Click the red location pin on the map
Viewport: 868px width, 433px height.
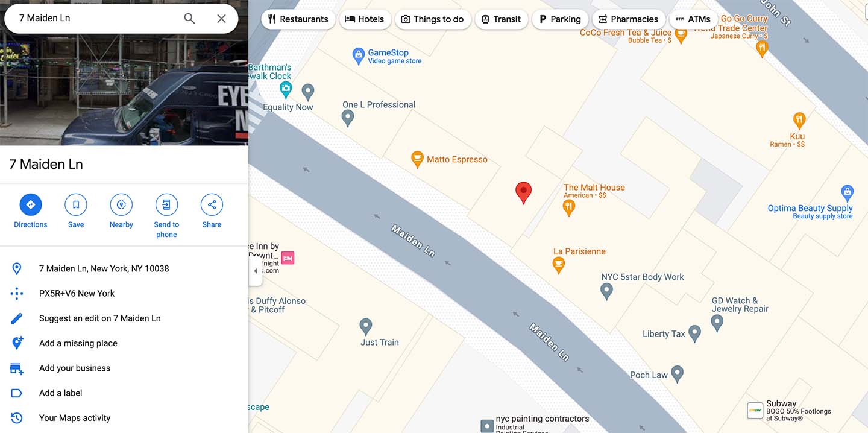523,192
